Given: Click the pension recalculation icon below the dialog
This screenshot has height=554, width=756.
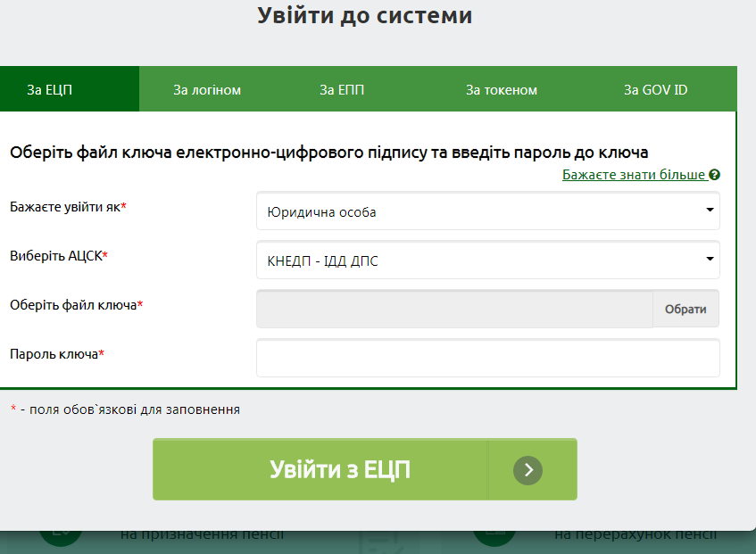Looking at the screenshot, I should [x=494, y=537].
